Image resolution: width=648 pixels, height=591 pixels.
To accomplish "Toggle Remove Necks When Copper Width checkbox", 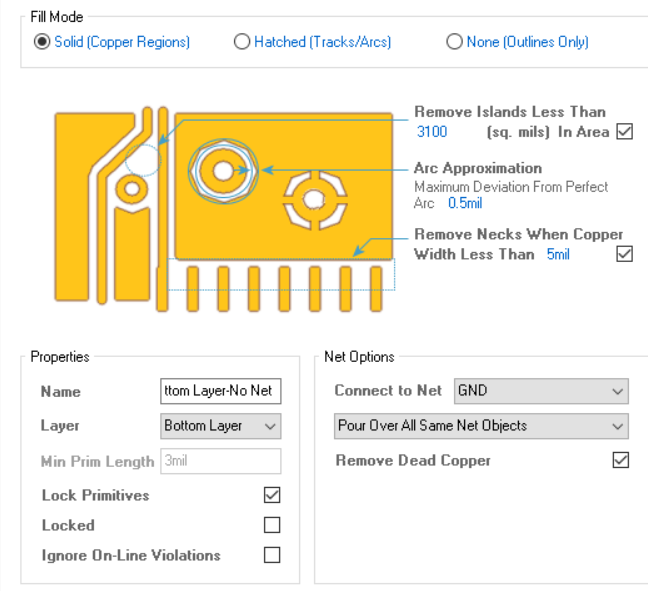I will coord(624,254).
